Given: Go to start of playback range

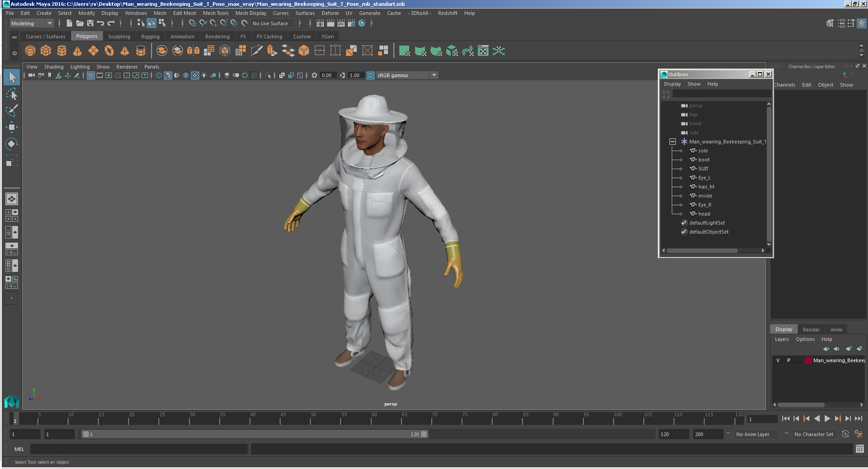Looking at the screenshot, I should pos(785,419).
